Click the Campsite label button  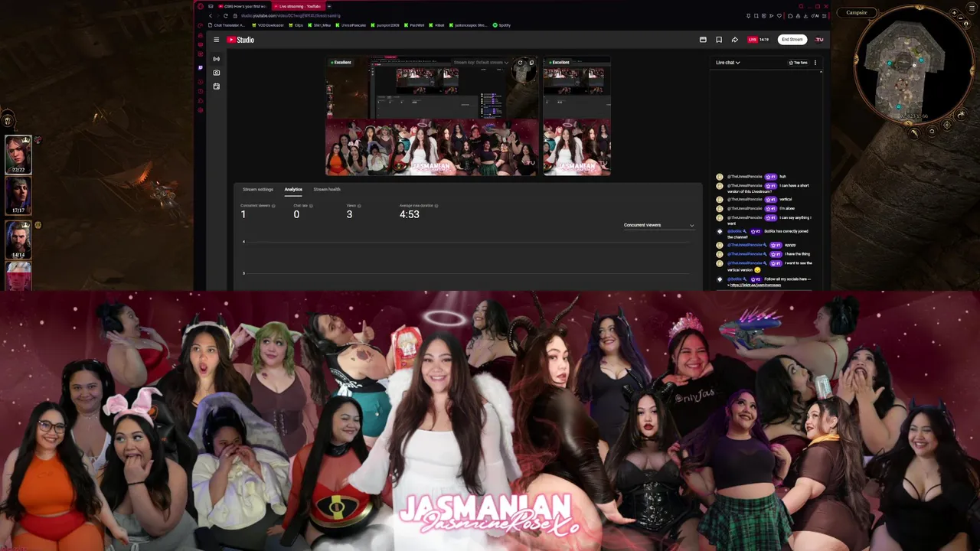click(x=857, y=12)
